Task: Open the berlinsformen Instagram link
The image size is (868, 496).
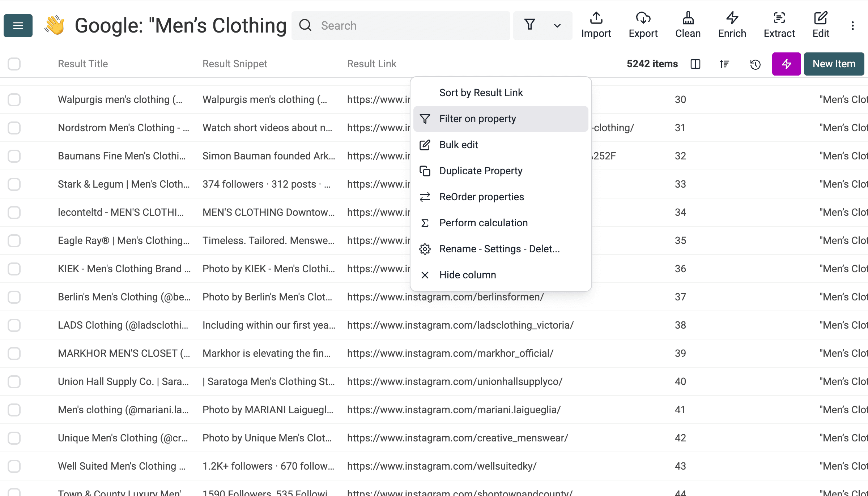Action: pyautogui.click(x=445, y=297)
